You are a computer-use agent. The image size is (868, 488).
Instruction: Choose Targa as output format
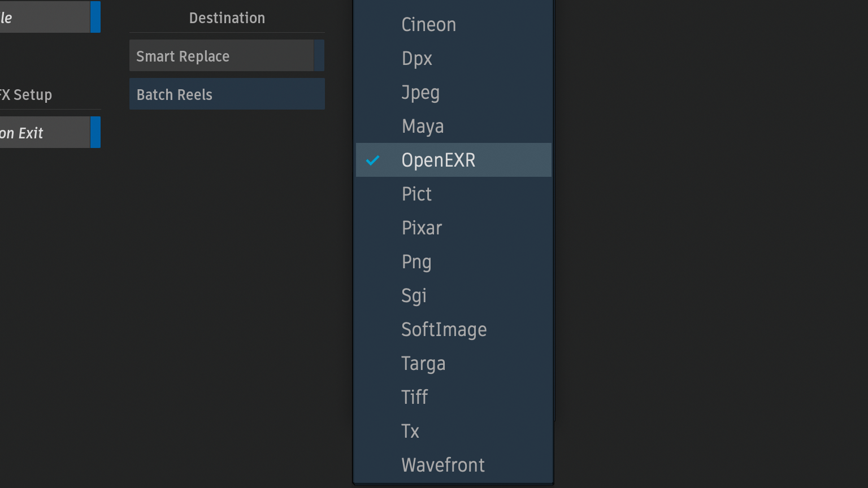423,364
